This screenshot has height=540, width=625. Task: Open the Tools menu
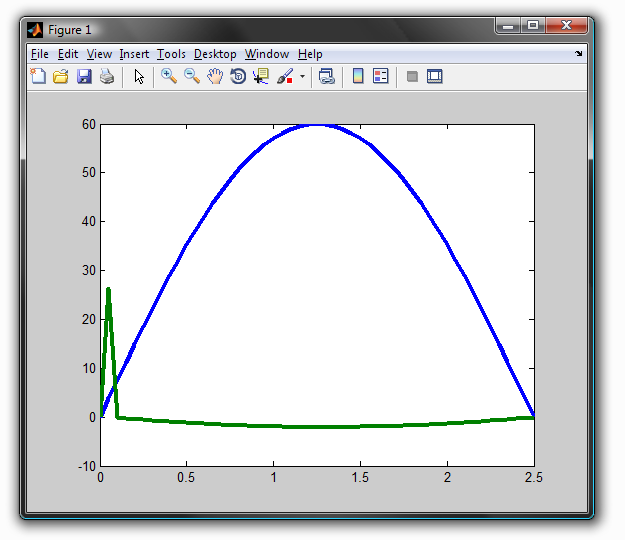171,54
